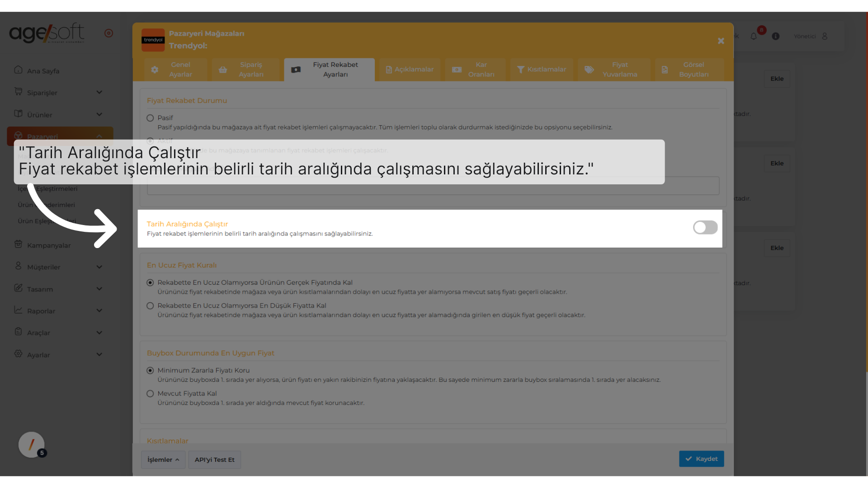This screenshot has width=868, height=488.
Task: Click the filter icon on Kısıtlamalar tab
Action: (521, 70)
